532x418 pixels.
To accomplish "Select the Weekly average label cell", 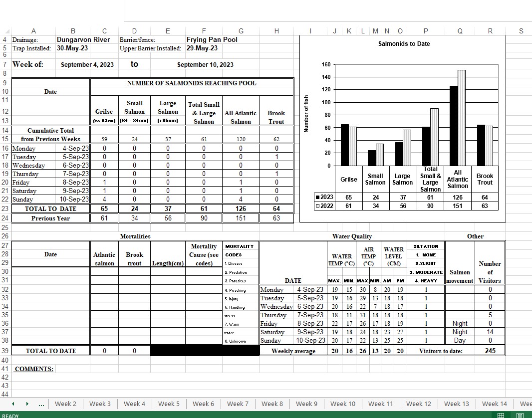I will coord(293,351).
